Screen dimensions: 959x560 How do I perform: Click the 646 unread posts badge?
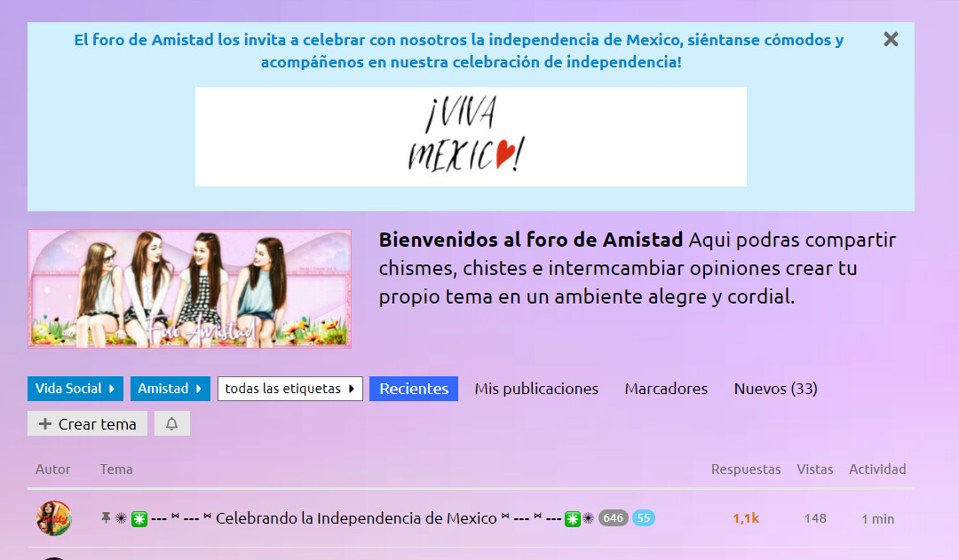click(x=613, y=517)
